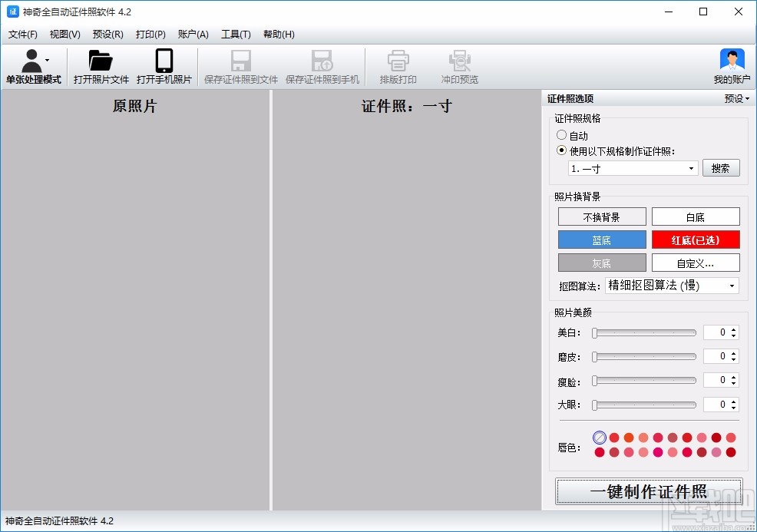Image resolution: width=757 pixels, height=532 pixels.
Task: Click 冲印预览 preview icon
Action: pos(459,61)
